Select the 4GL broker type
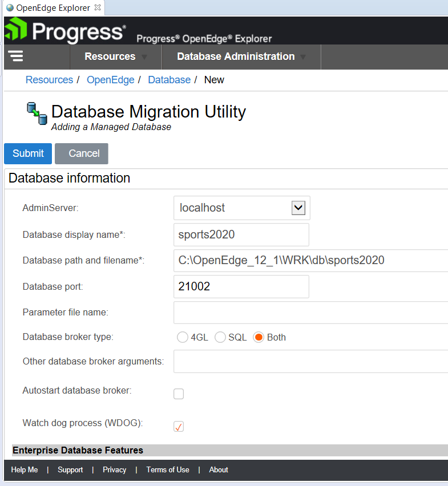This screenshot has width=448, height=486. pyautogui.click(x=182, y=337)
